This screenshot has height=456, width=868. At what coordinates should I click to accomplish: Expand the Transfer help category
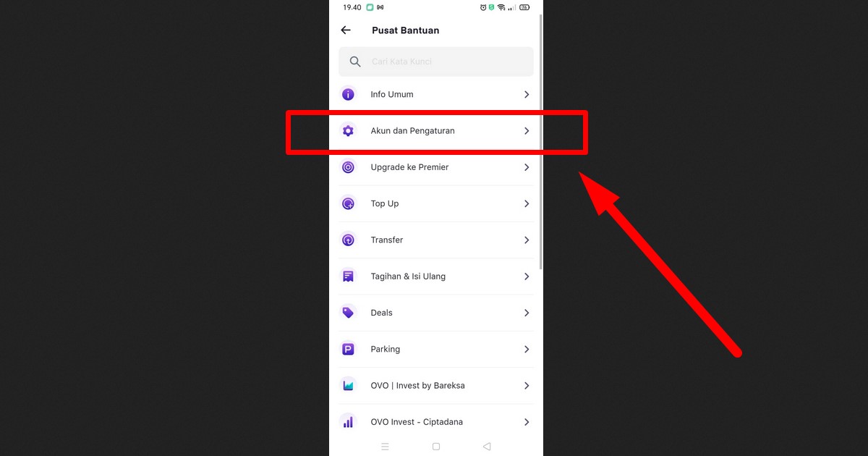pyautogui.click(x=527, y=240)
